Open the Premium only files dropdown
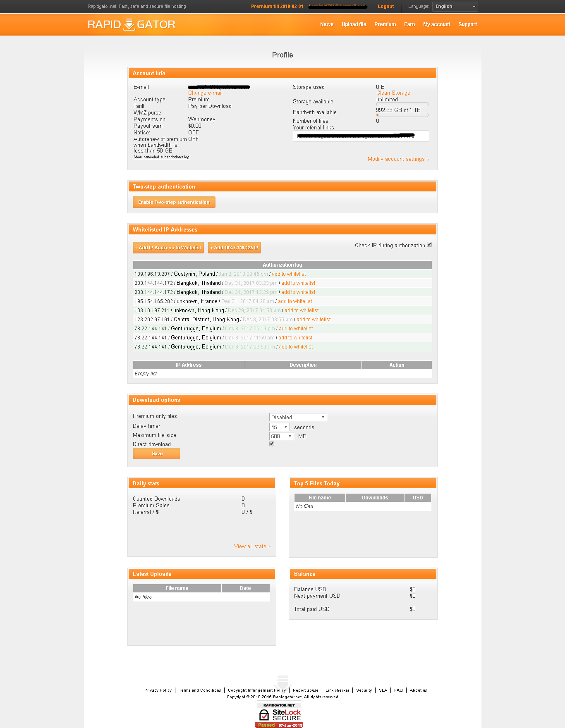This screenshot has height=728, width=565. [298, 417]
